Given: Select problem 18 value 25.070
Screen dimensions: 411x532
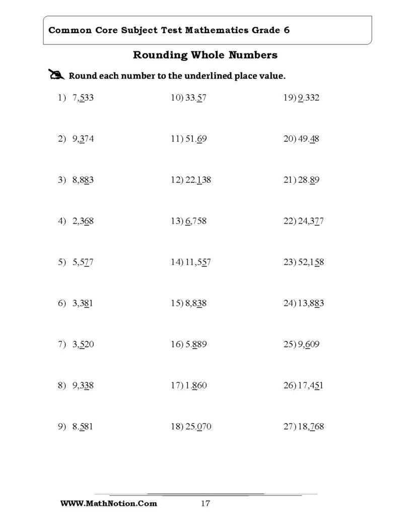Looking at the screenshot, I should coord(198,427).
